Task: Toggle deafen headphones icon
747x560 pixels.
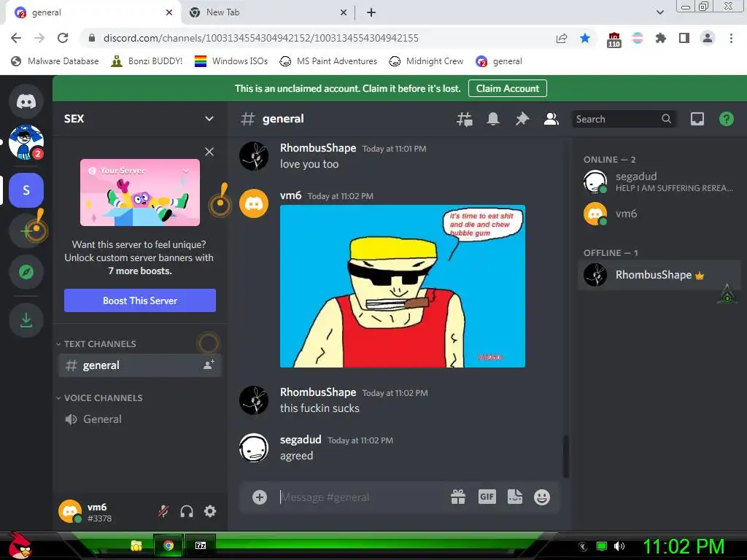Action: (187, 511)
